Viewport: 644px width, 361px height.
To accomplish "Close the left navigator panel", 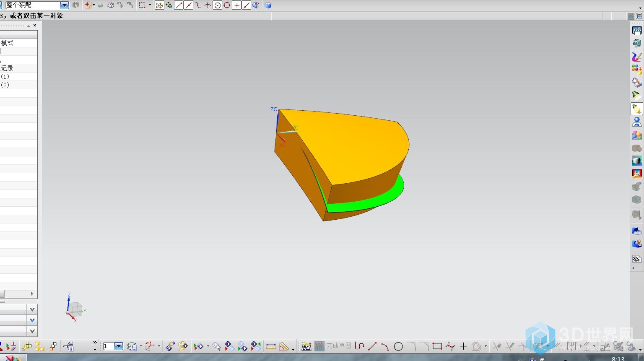I will click(35, 26).
